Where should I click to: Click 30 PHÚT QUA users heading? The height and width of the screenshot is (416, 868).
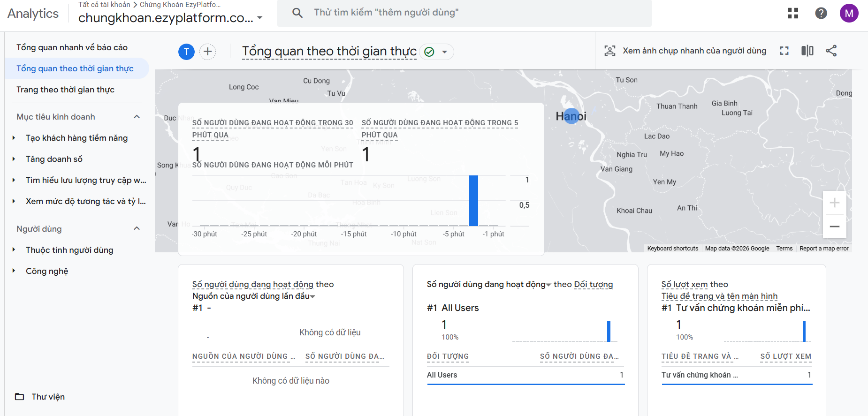273,129
